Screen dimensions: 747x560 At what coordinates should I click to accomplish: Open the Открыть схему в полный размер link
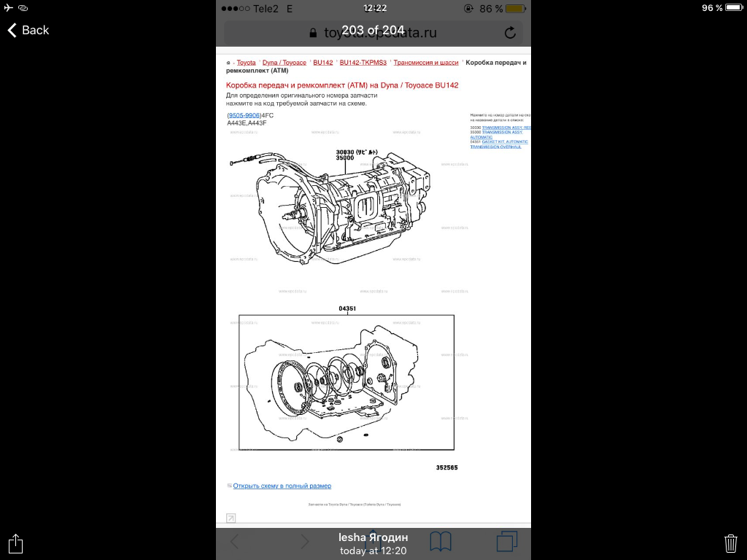(282, 486)
